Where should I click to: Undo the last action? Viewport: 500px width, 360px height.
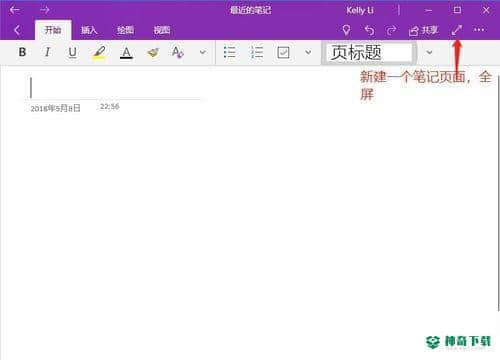369,30
